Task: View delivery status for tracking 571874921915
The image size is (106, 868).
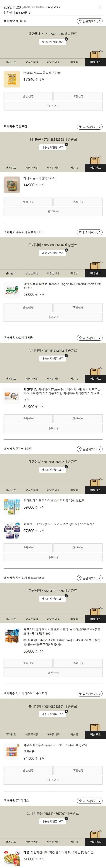Action: click(53, 42)
